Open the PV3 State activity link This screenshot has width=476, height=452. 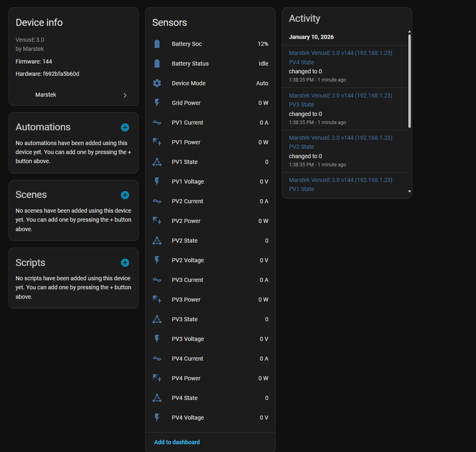coord(301,105)
